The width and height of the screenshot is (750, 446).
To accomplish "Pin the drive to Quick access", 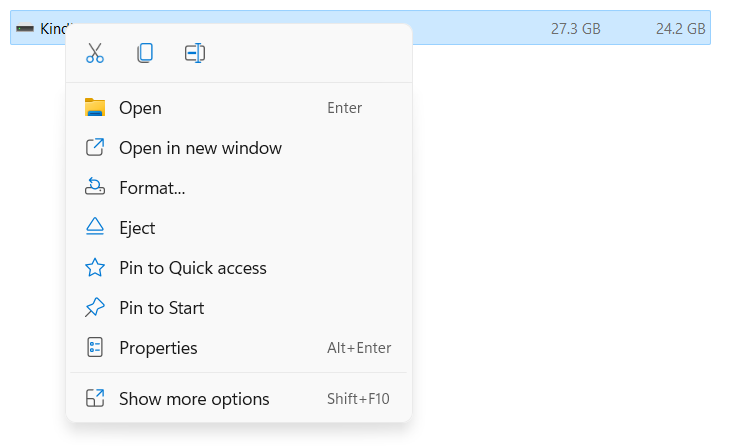I will [192, 268].
